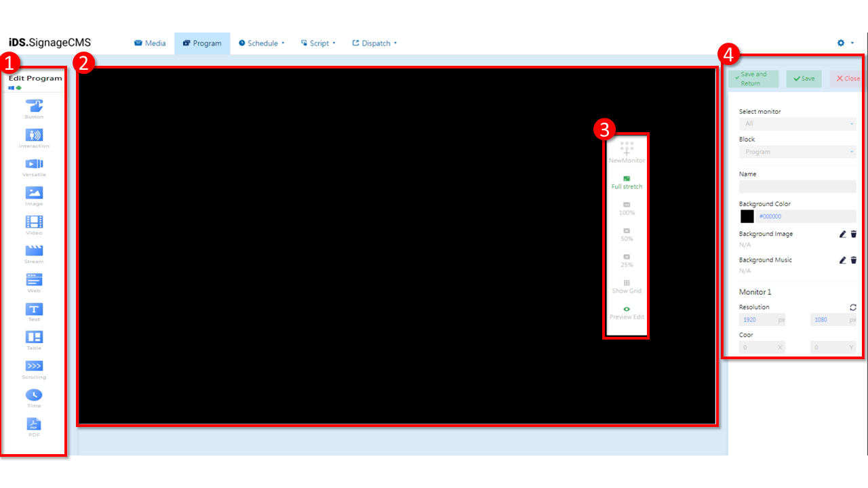Viewport: 868px width, 488px height.
Task: Select the Stream widget
Action: click(34, 251)
